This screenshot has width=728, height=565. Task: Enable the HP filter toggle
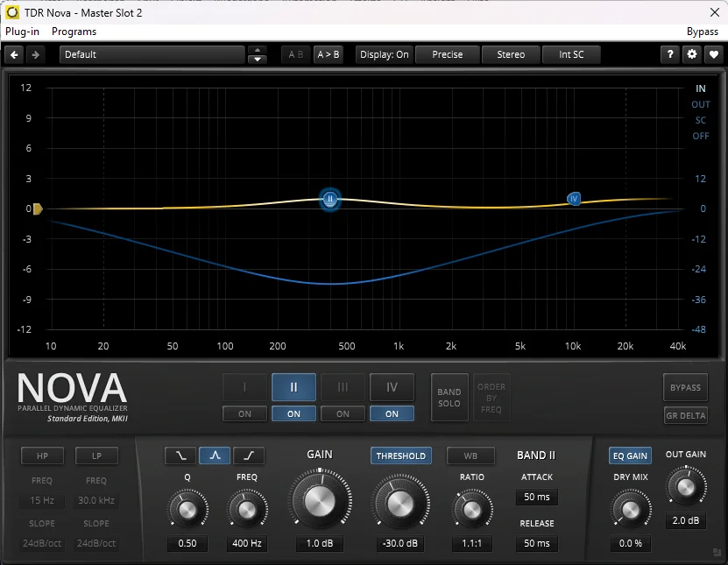[x=42, y=456]
